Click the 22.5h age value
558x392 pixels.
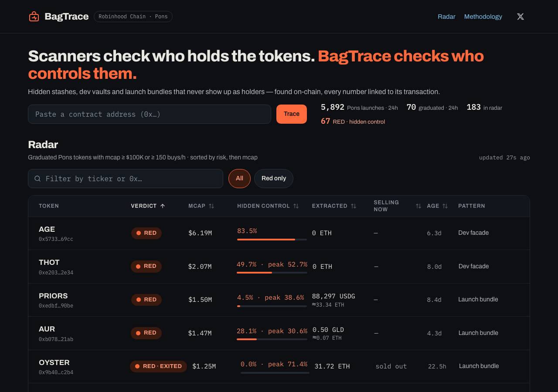(437, 366)
